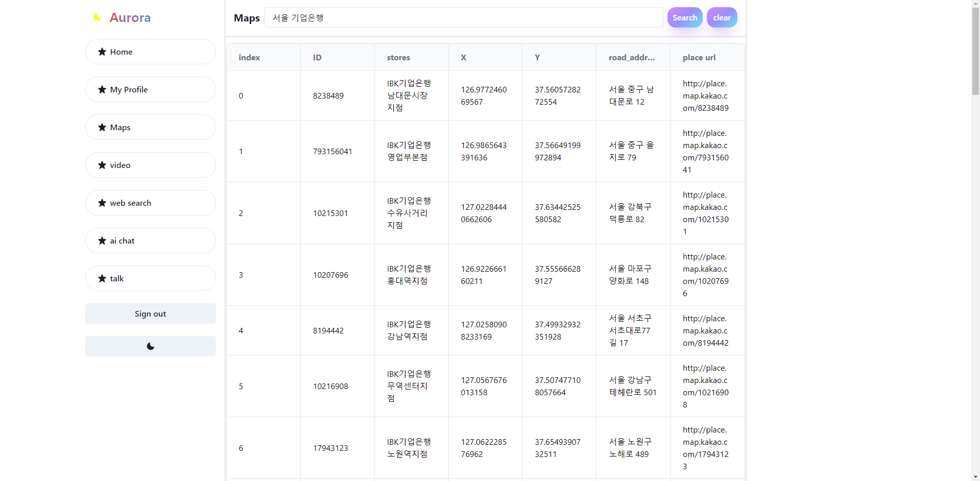Open the ai chat section
Image resolution: width=980 pixels, height=481 pixels.
pos(151,240)
